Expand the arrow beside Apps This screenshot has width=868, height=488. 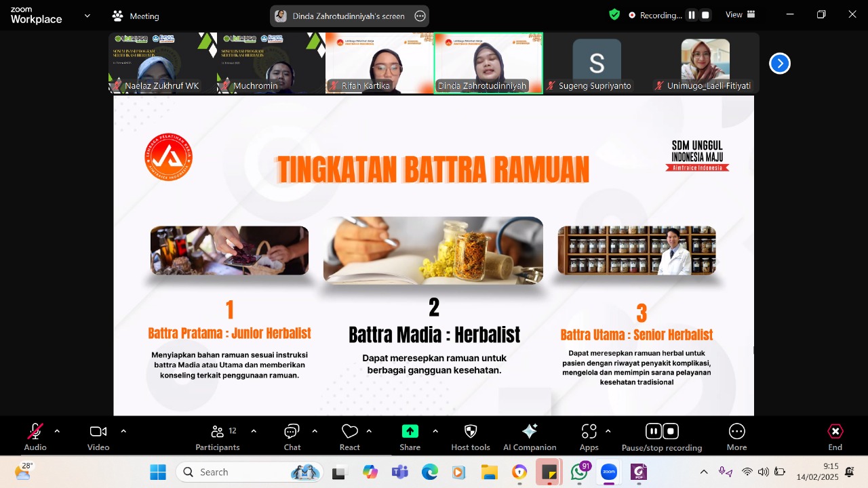[608, 431]
